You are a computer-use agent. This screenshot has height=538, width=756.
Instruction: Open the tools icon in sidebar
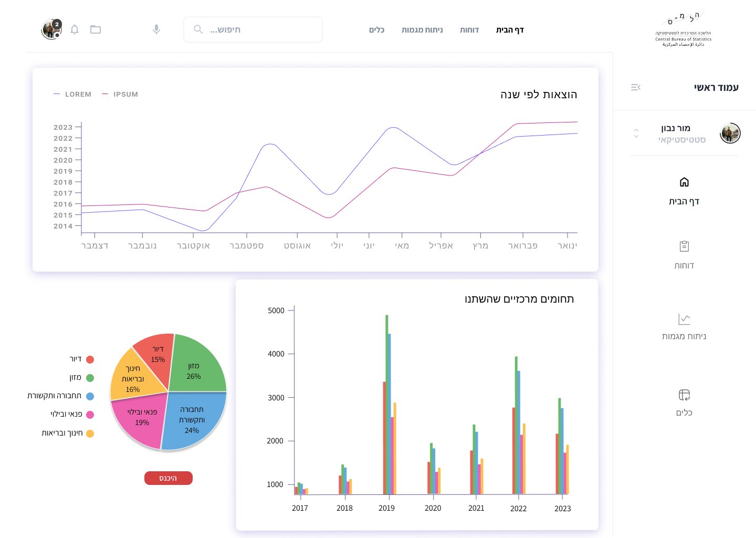pyautogui.click(x=684, y=395)
